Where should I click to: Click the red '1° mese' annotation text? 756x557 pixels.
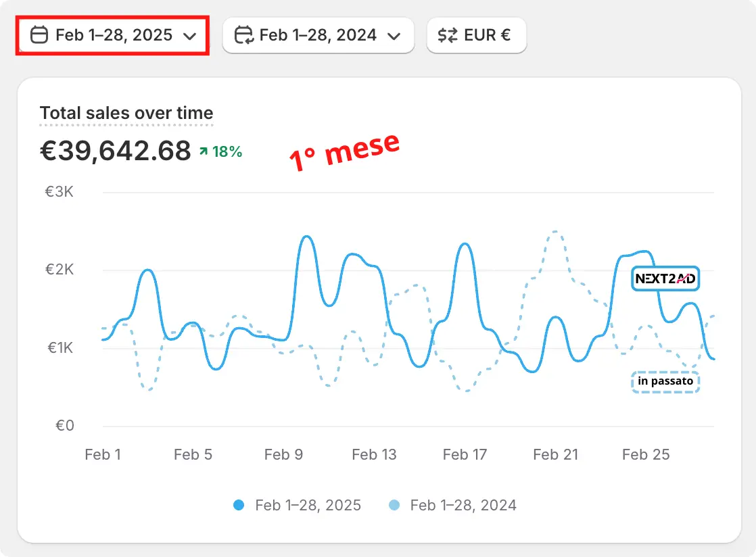pyautogui.click(x=344, y=151)
